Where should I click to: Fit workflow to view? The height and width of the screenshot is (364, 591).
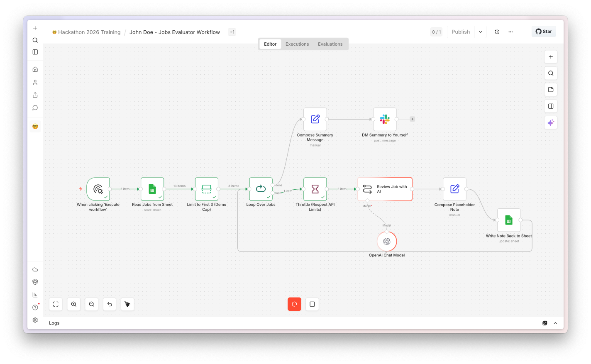tap(56, 304)
